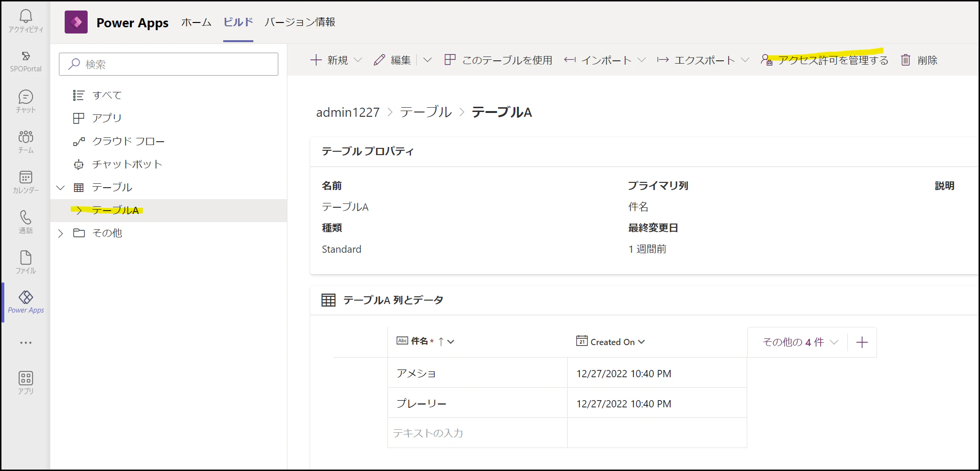
Task: Expand the テーブルA tree node chevron
Action: (79, 211)
